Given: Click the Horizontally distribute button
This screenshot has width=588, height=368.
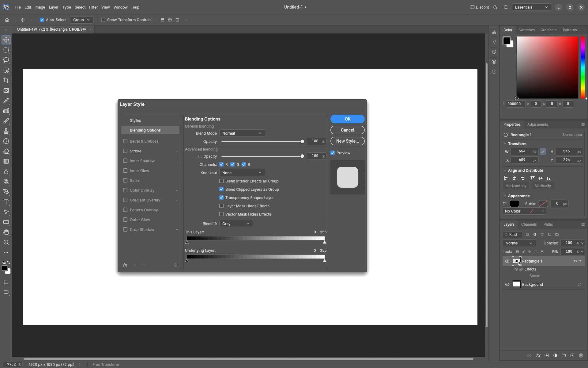Looking at the screenshot, I should tap(516, 186).
